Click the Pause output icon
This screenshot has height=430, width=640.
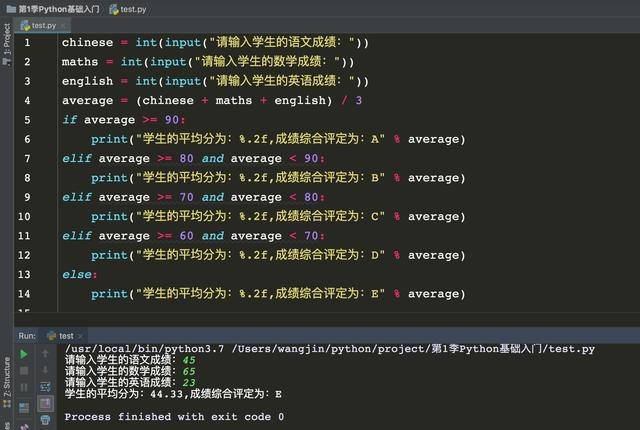tap(24, 387)
